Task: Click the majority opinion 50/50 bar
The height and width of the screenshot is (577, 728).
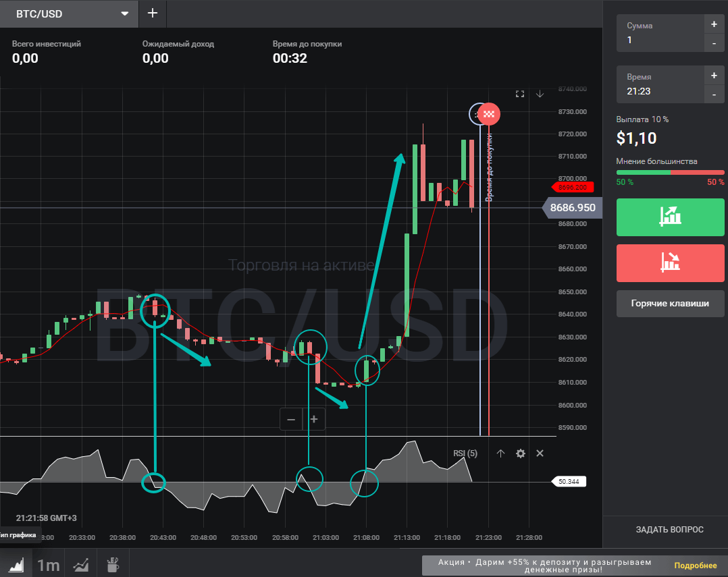Action: point(670,173)
